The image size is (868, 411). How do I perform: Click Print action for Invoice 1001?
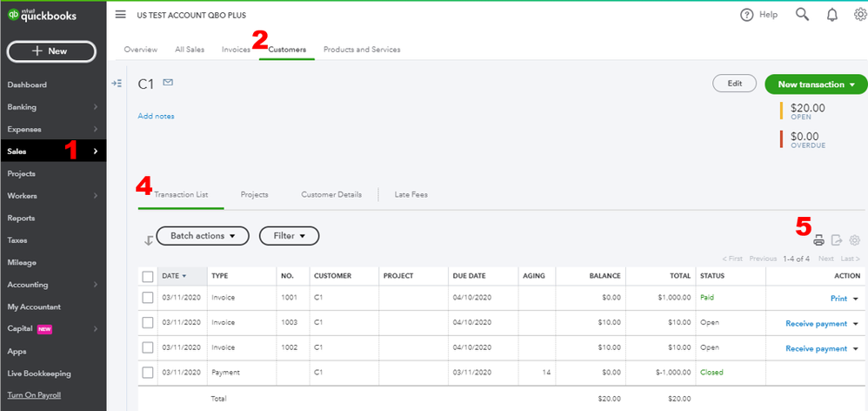tap(838, 299)
